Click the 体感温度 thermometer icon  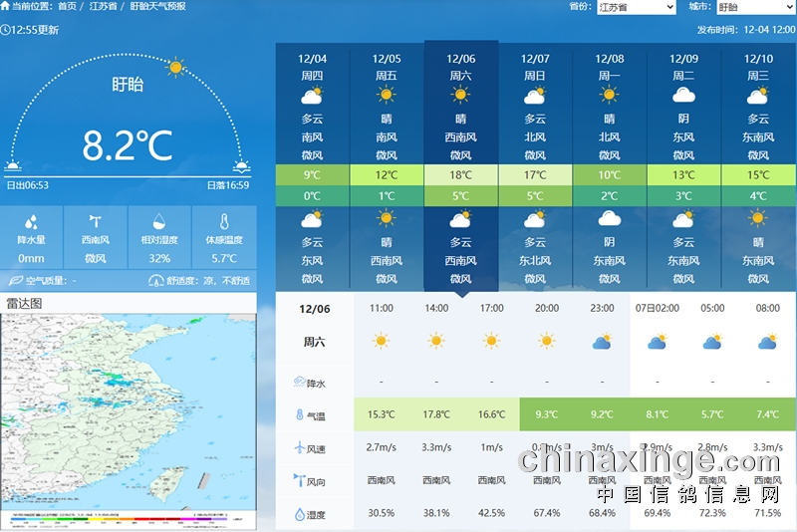(224, 222)
